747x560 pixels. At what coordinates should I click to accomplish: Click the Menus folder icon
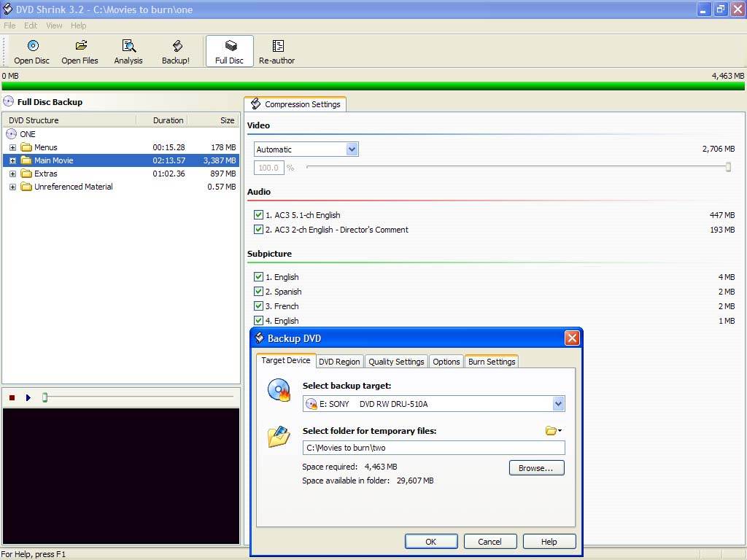point(26,147)
